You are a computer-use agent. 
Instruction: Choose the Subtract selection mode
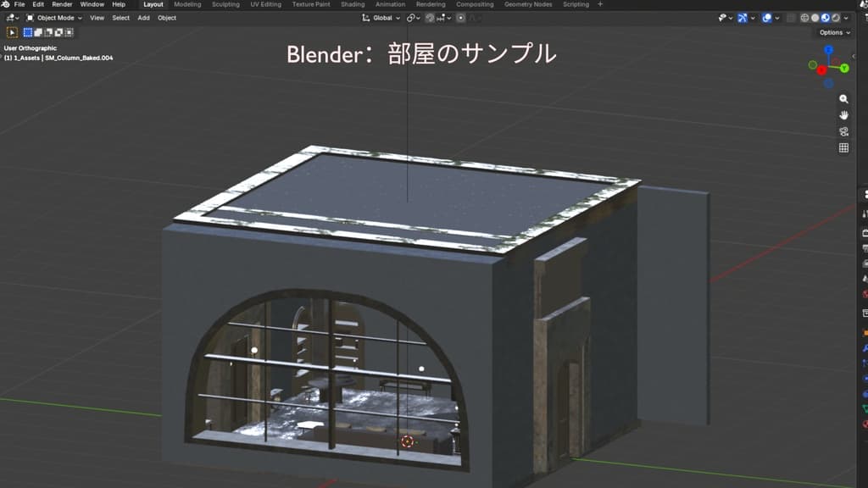tap(48, 33)
